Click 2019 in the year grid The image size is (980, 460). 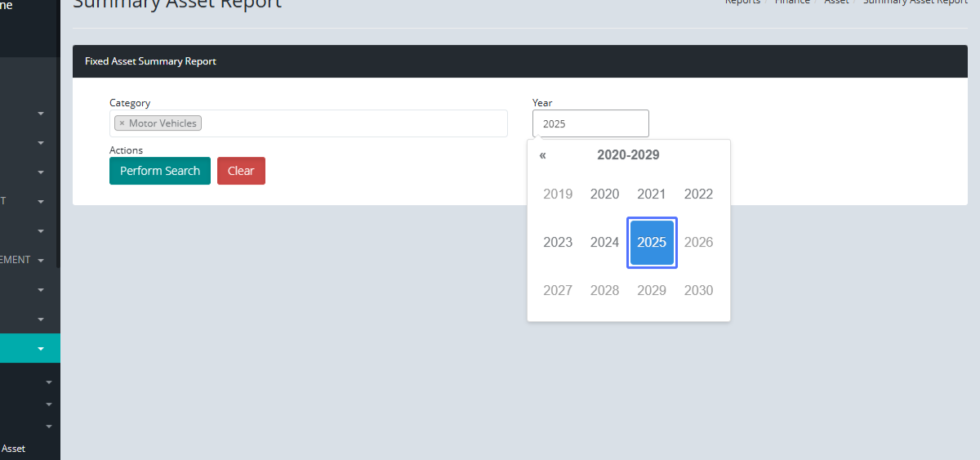[558, 194]
